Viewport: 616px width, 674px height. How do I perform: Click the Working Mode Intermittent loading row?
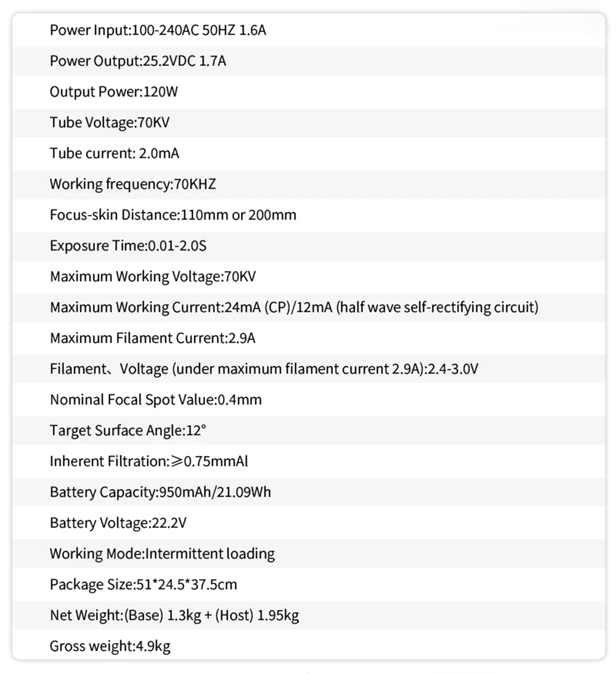[162, 554]
